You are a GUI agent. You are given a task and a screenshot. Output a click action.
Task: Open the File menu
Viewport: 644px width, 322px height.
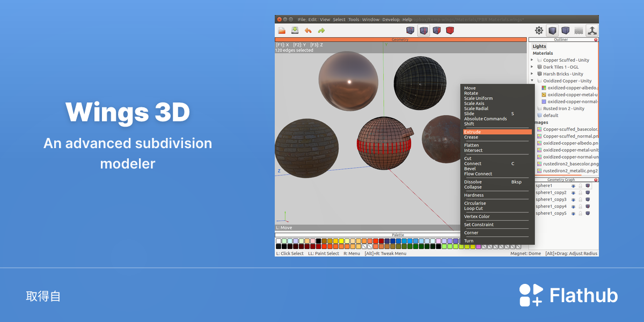tap(302, 19)
